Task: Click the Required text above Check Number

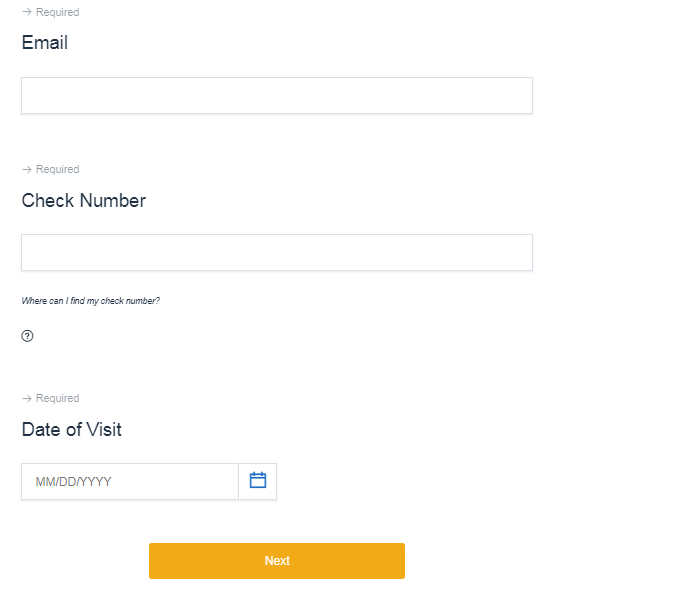Action: point(57,169)
